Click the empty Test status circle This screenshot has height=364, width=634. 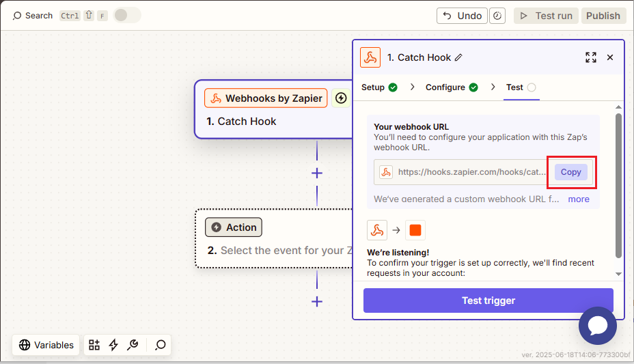pyautogui.click(x=532, y=87)
